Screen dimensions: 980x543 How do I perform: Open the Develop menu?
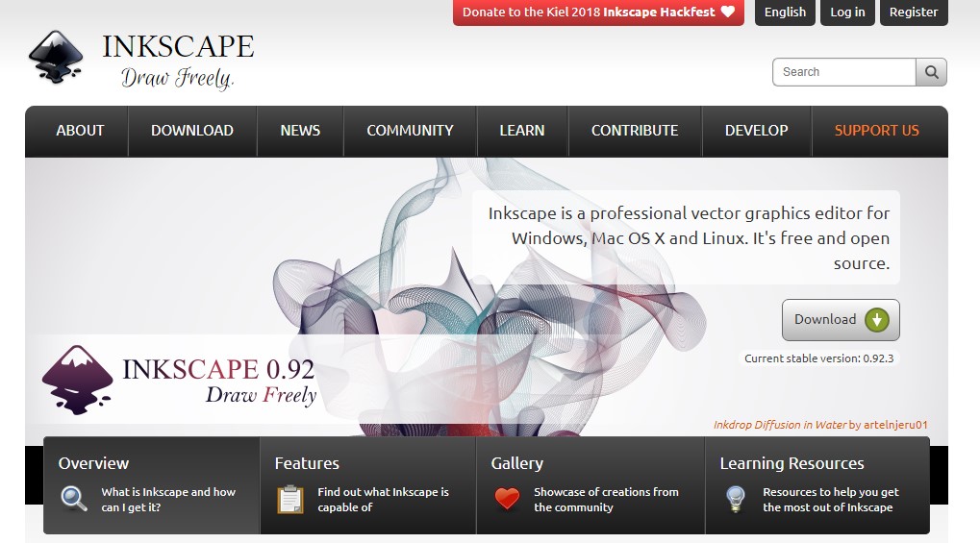[x=756, y=131]
